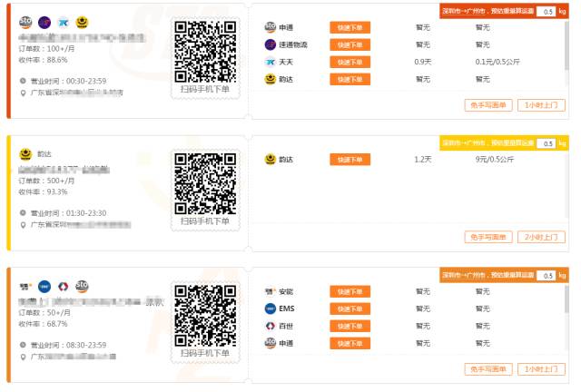This screenshot has height=392, width=581.
Task: Click 订单数: 50+/月 text
Action: coord(44,313)
